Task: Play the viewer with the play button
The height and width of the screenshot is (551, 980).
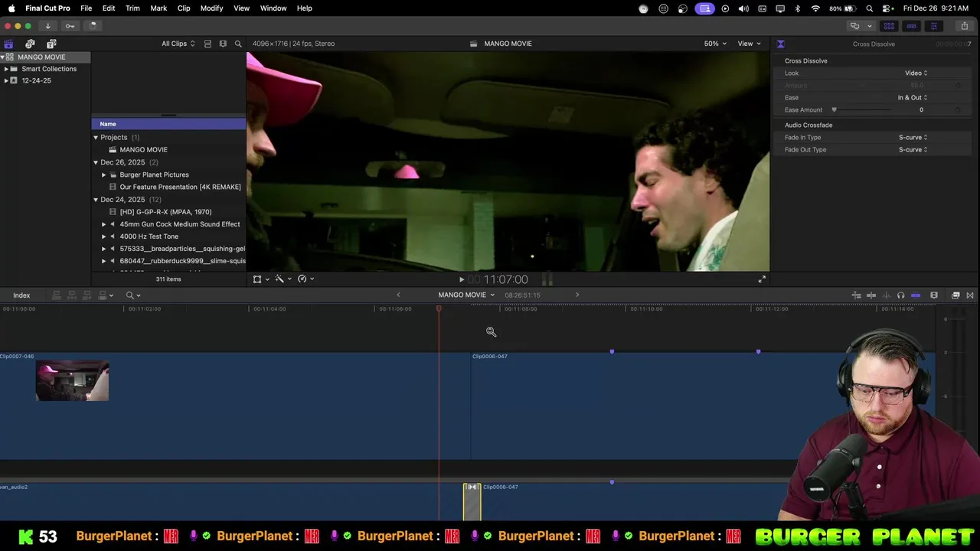Action: pos(461,280)
